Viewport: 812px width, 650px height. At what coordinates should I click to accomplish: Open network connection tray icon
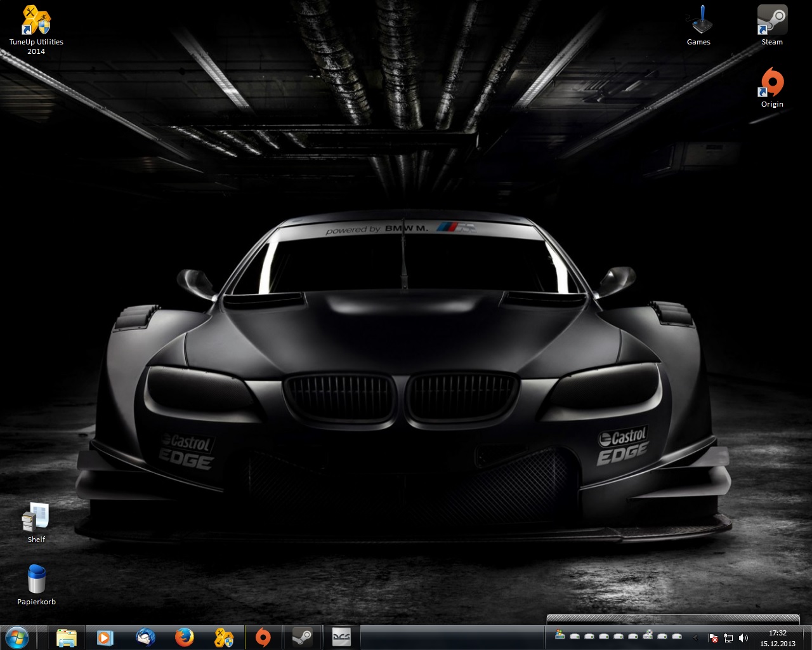coord(728,637)
